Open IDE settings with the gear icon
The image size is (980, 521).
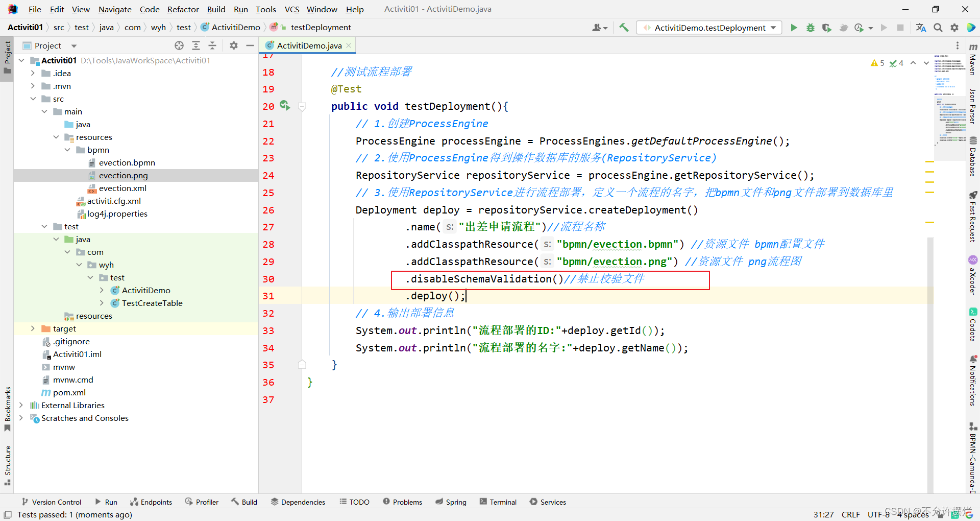point(954,28)
